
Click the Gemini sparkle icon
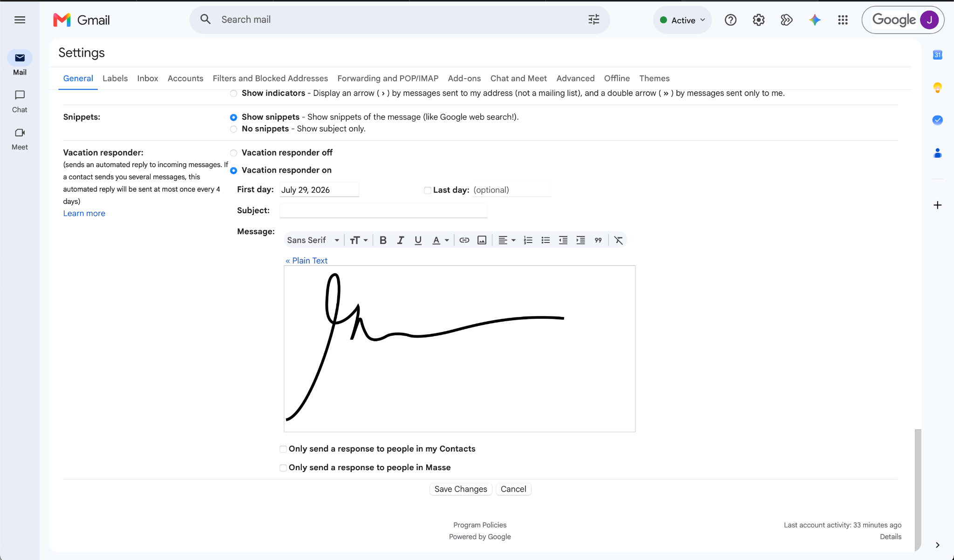(815, 20)
